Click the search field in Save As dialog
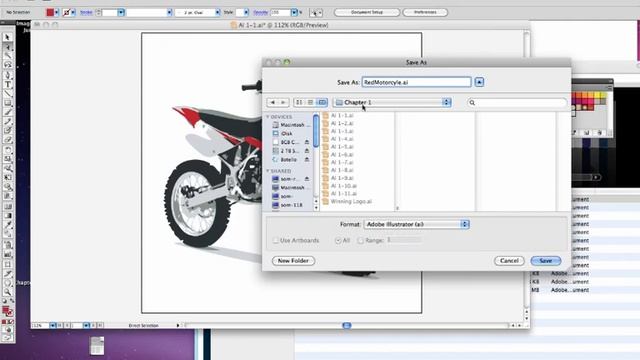 [517, 102]
